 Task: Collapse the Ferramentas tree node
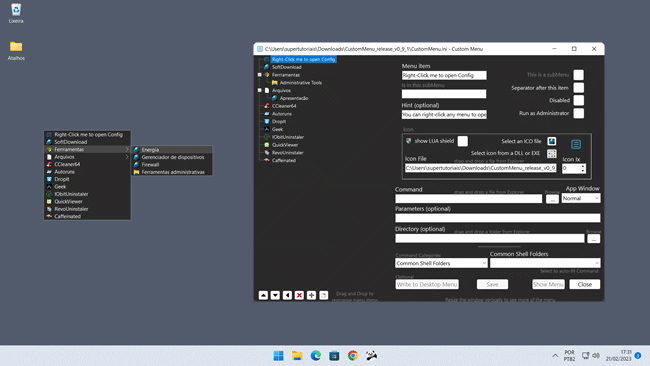point(260,75)
